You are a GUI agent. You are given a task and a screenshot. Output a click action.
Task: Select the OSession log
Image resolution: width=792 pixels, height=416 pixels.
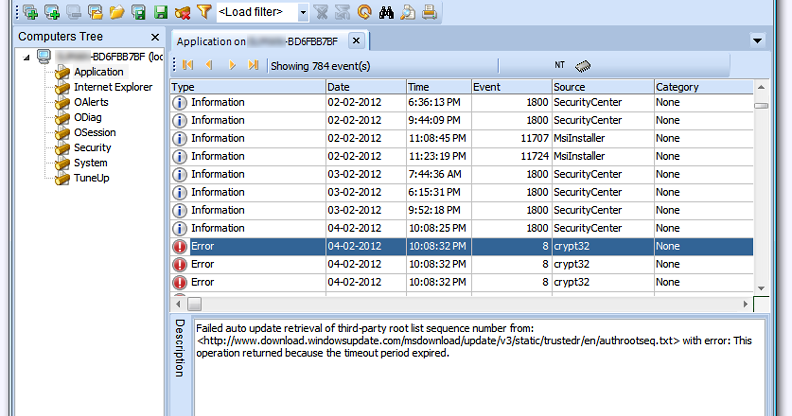(95, 132)
